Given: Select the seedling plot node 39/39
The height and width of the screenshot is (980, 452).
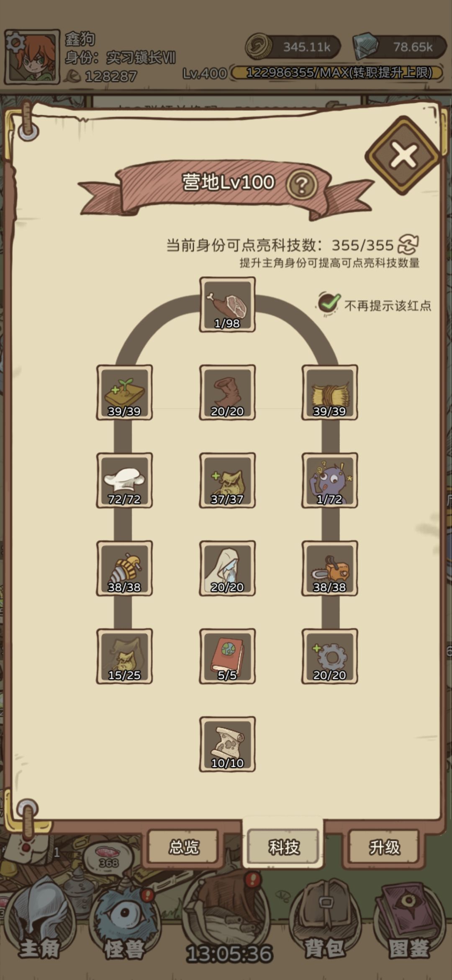Looking at the screenshot, I should point(124,392).
